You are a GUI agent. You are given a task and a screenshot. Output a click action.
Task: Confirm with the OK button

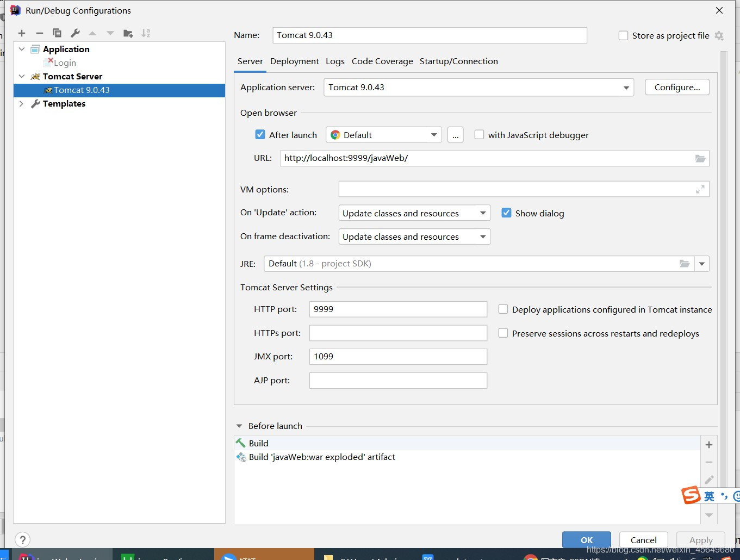[x=587, y=540]
